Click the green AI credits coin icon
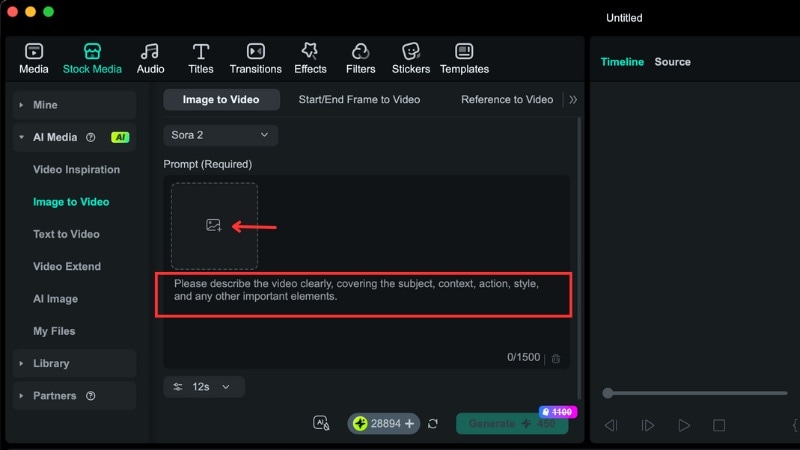800x450 pixels. pos(360,423)
